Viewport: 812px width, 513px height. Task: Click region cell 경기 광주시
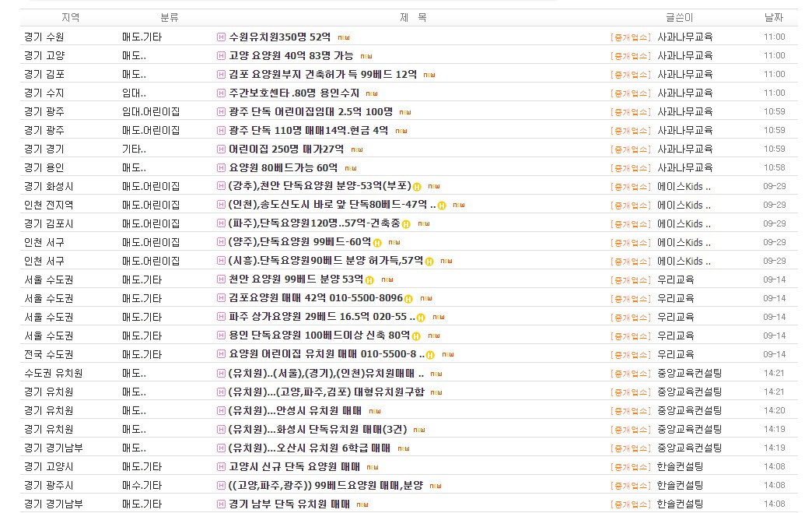[x=49, y=485]
